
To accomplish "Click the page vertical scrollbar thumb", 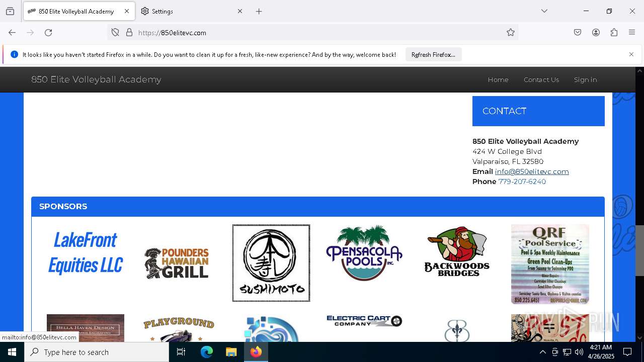I will 639,250.
